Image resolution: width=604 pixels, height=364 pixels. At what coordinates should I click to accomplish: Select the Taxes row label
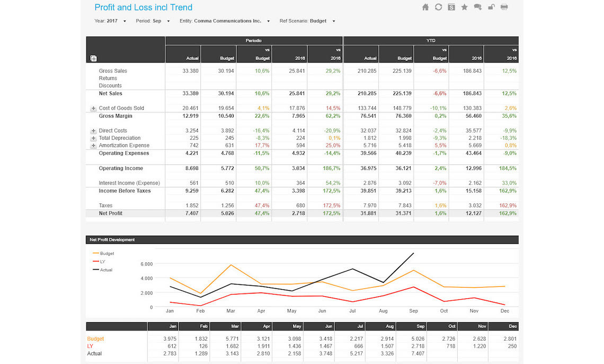coord(105,206)
